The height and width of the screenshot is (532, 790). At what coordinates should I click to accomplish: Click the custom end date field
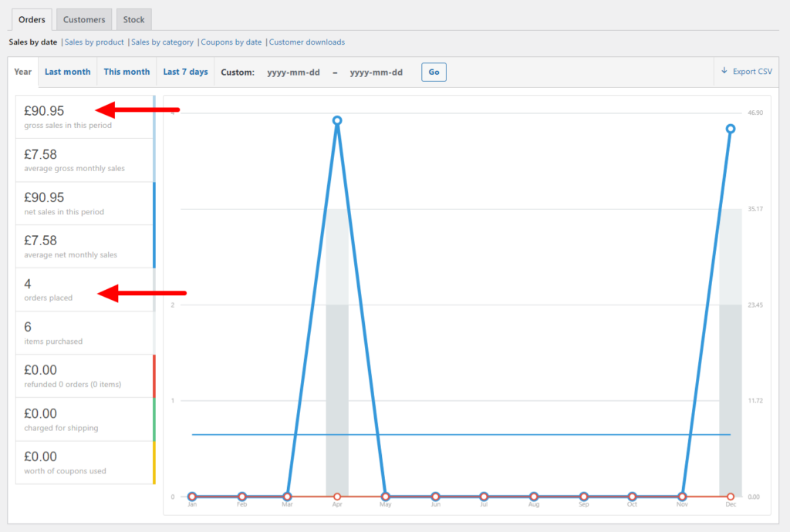(376, 72)
